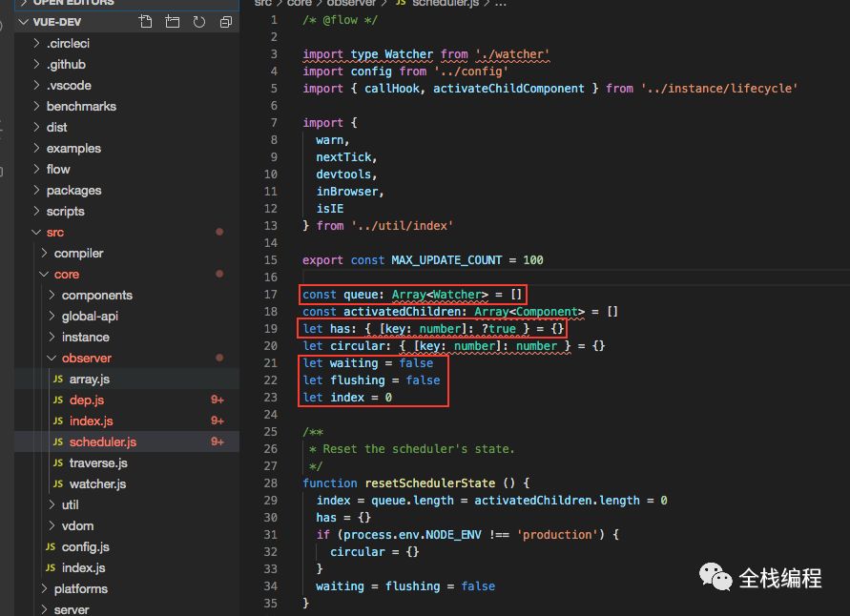Screen dimensions: 850x616
Task: Expand the components folder
Action: pos(52,295)
